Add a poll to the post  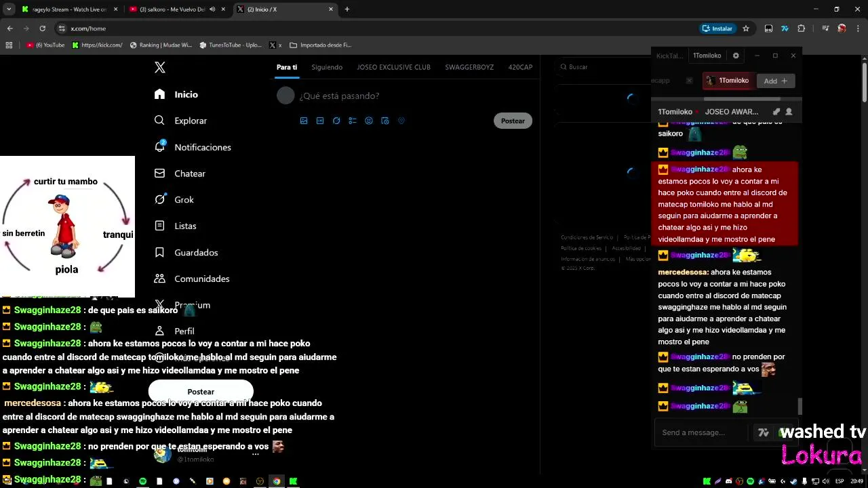353,121
